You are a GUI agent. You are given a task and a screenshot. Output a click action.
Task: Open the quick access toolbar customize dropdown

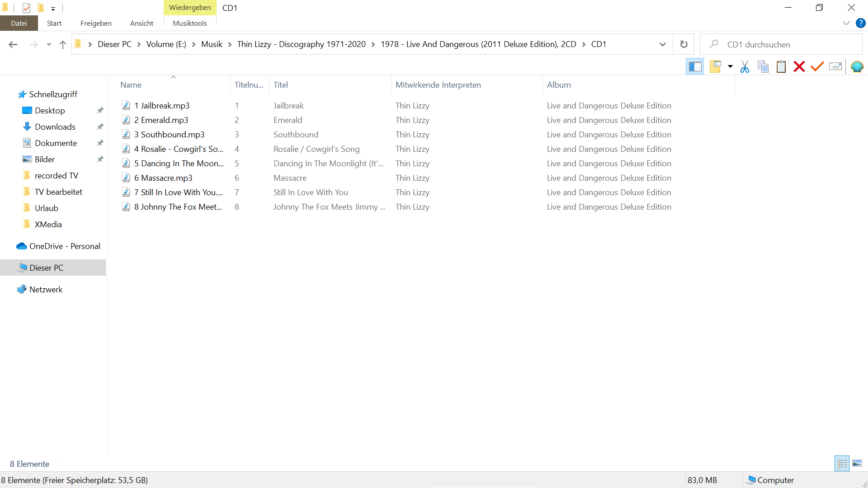click(53, 9)
